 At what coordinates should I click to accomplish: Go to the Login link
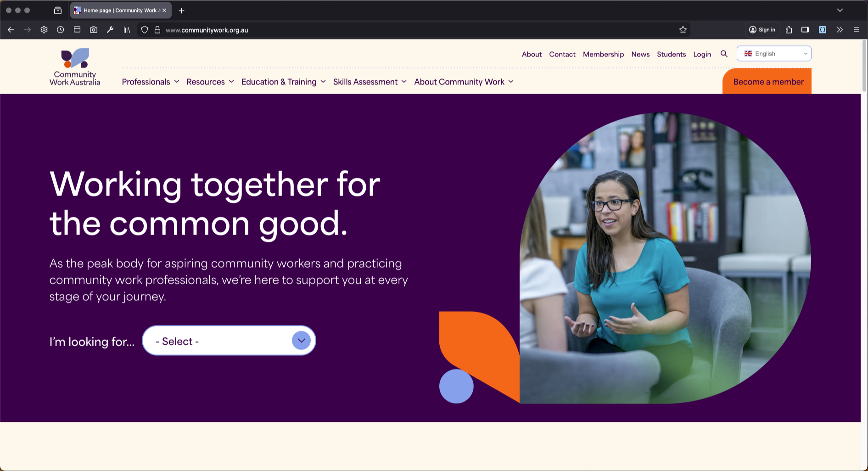(702, 54)
